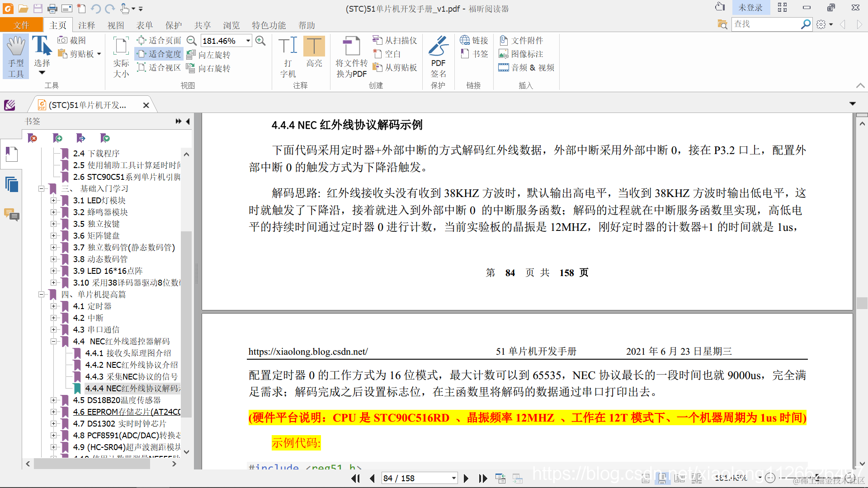Image resolution: width=868 pixels, height=488 pixels.
Task: Open the zoom percentage dropdown
Action: click(248, 41)
